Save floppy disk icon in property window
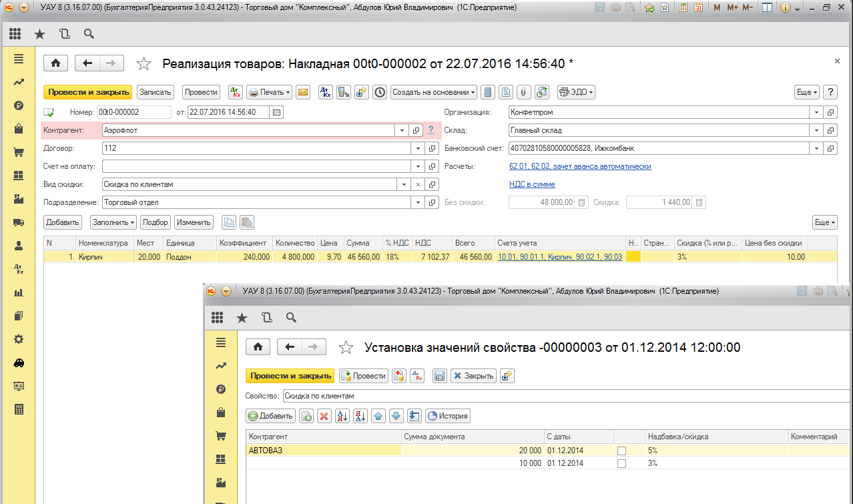The height and width of the screenshot is (504, 853). click(439, 376)
